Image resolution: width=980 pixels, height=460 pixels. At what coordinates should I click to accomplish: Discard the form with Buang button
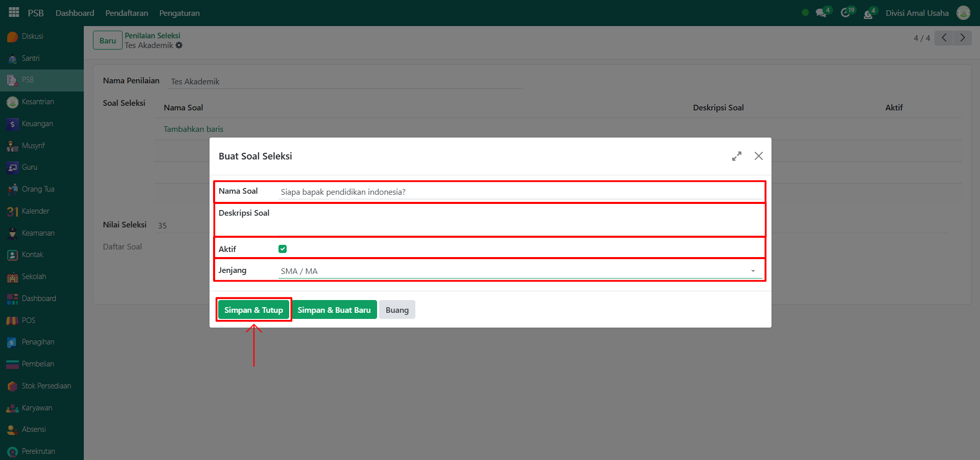tap(397, 310)
